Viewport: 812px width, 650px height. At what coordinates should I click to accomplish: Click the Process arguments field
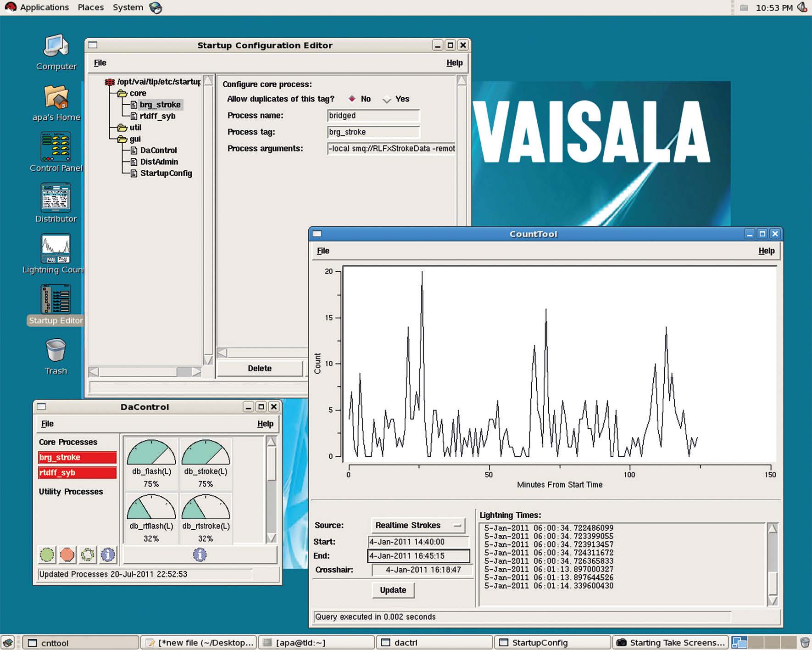(x=391, y=149)
